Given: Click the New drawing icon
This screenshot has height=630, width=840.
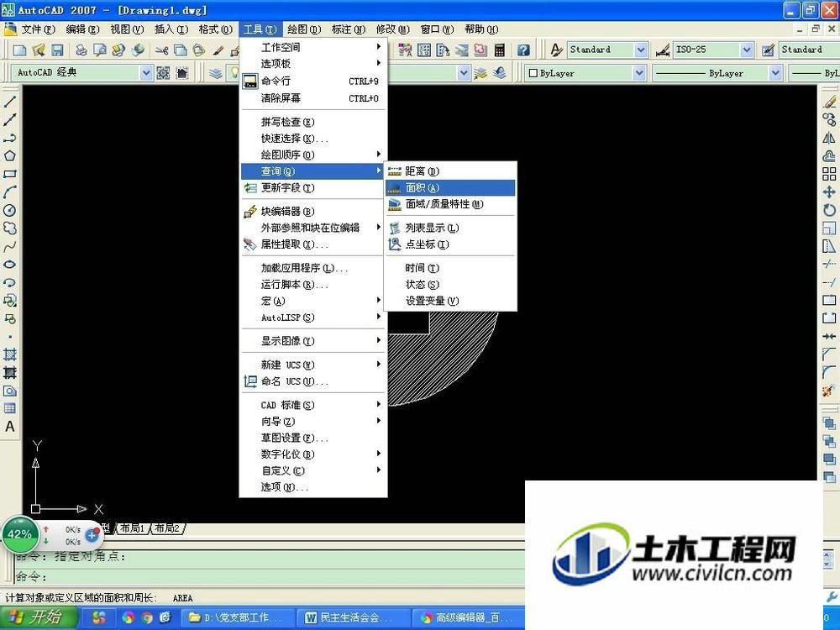Looking at the screenshot, I should (20, 50).
